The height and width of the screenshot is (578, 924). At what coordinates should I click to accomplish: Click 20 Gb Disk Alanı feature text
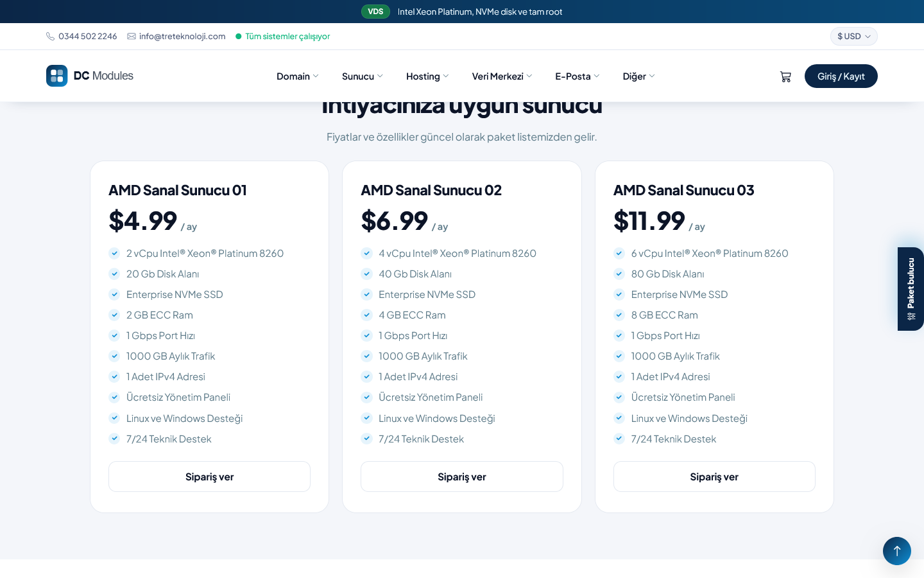163,274
